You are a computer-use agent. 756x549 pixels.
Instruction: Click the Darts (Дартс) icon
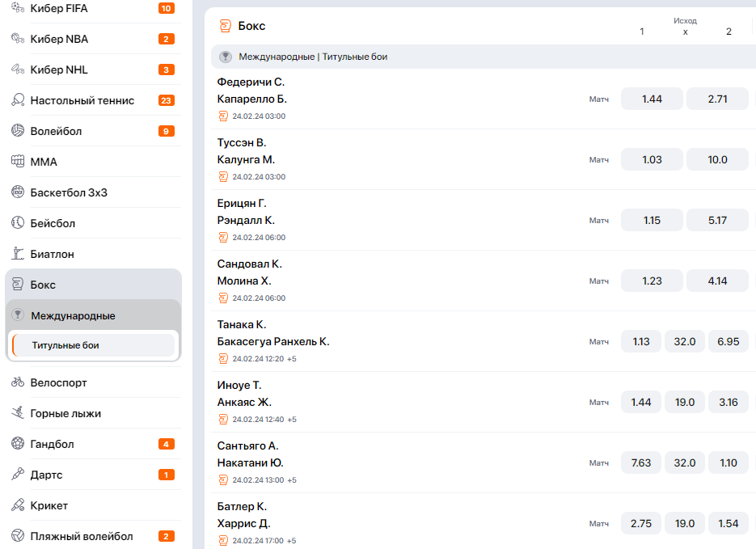pos(18,475)
